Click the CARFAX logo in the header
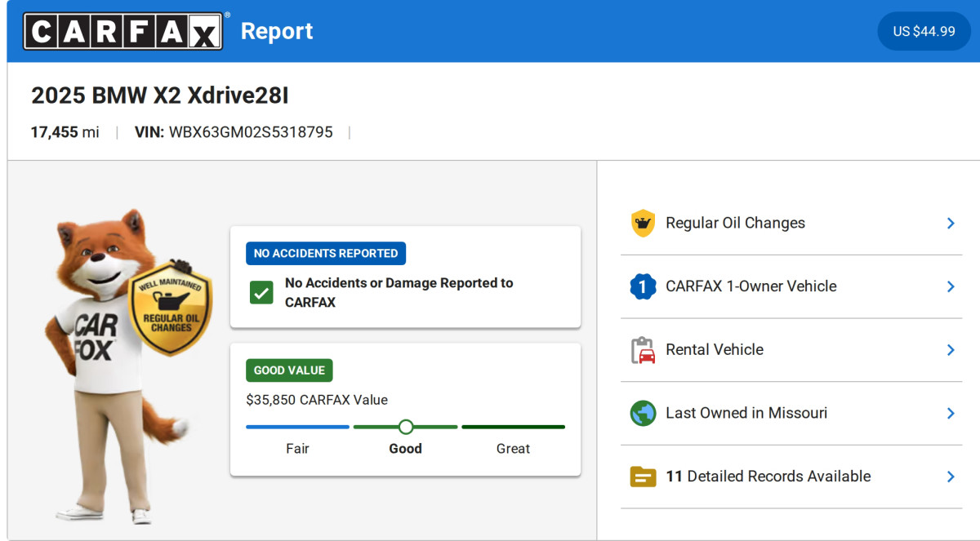This screenshot has height=541, width=980. click(122, 31)
